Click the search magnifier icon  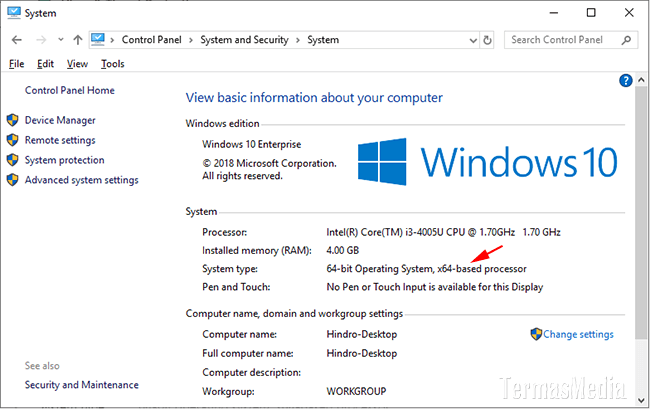(x=626, y=40)
